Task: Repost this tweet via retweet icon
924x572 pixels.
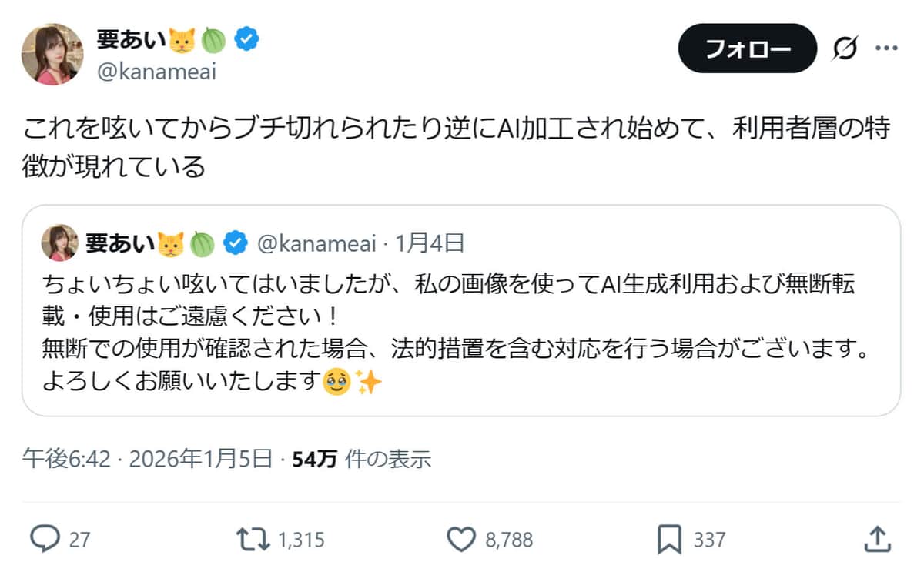Action: (253, 539)
